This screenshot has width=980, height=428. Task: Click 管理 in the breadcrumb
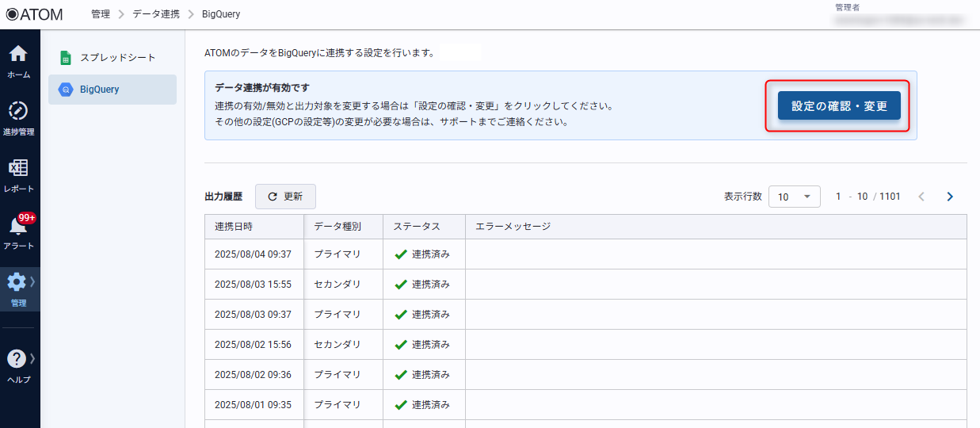101,14
